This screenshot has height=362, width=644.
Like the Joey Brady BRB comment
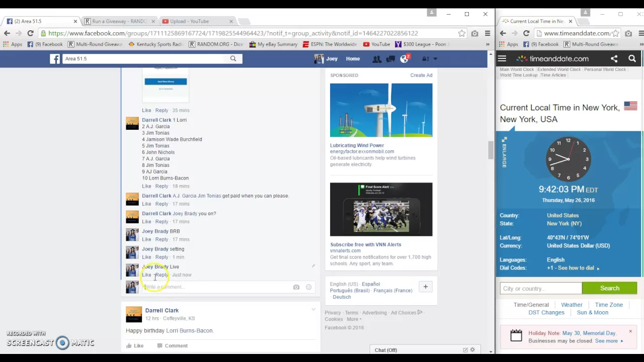pyautogui.click(x=146, y=239)
